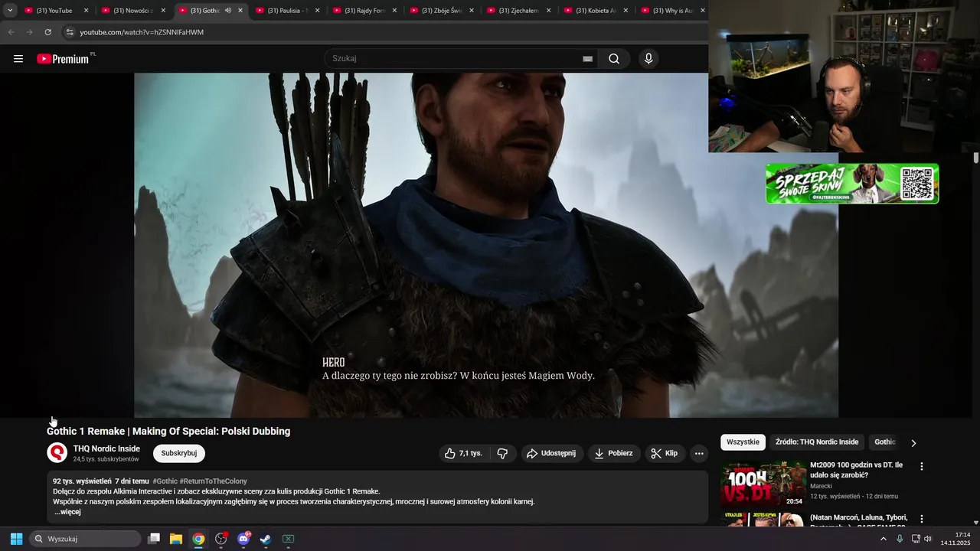
Task: Open the on-screen keyboard in search box
Action: [587, 59]
